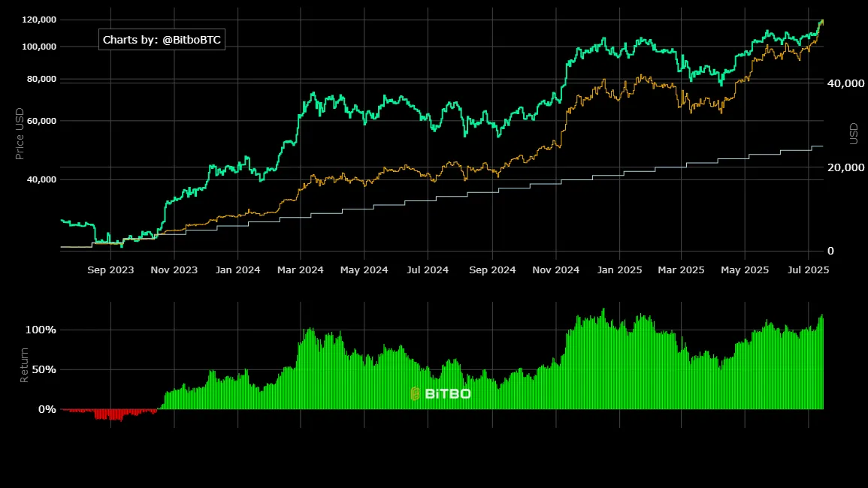Click the BITBO logo watermark

(441, 394)
